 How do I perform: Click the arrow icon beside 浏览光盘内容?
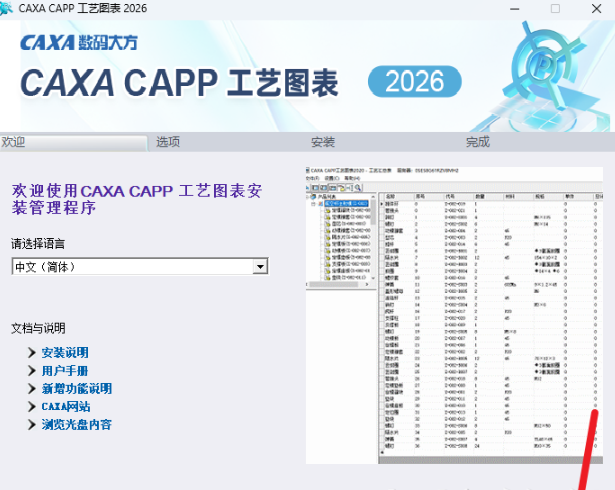coord(32,425)
